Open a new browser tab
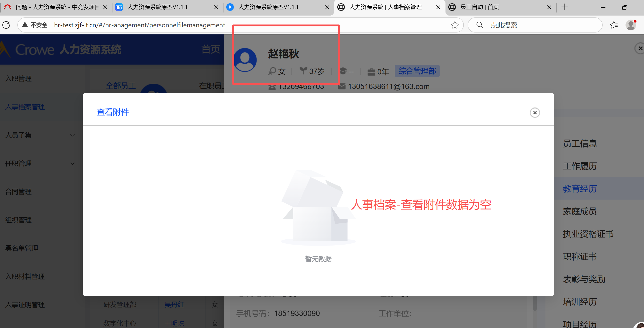The image size is (644, 328). [x=564, y=7]
